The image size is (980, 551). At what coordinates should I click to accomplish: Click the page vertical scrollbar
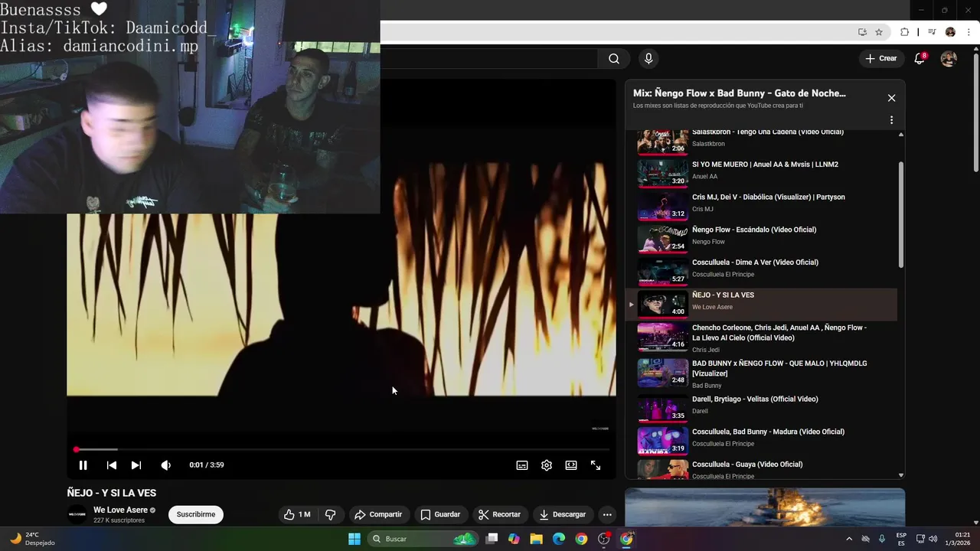coord(975,111)
